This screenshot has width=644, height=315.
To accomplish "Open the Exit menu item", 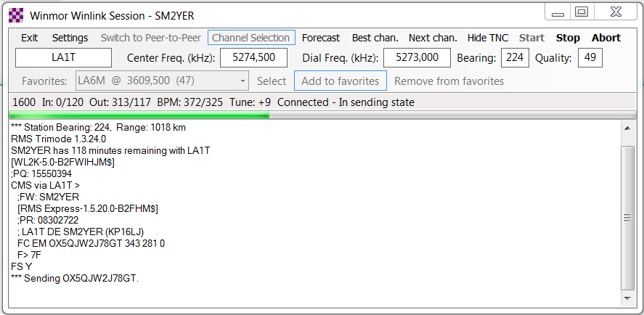I will (x=30, y=38).
